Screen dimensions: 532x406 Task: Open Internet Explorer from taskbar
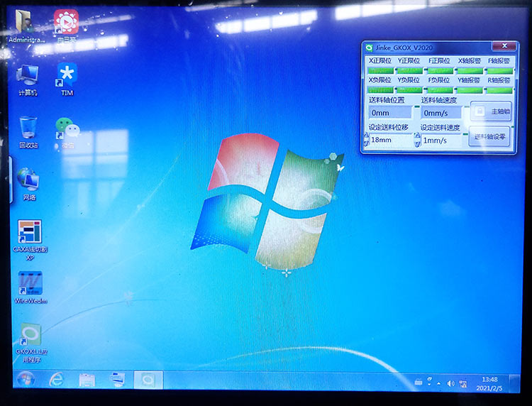click(x=57, y=380)
